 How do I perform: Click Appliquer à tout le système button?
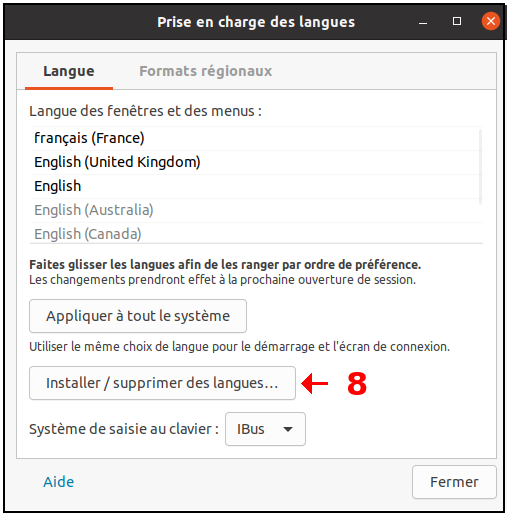click(x=138, y=316)
